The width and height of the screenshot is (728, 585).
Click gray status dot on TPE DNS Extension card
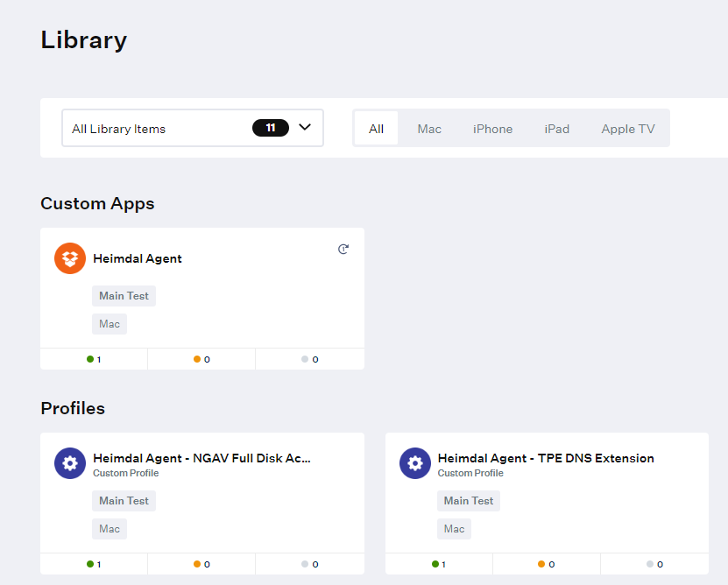coord(650,564)
